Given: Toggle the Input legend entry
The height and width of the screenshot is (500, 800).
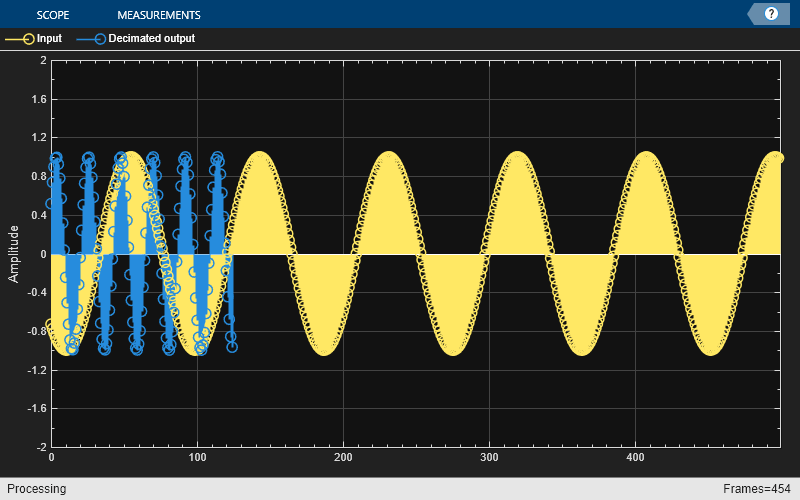Looking at the screenshot, I should [x=33, y=38].
